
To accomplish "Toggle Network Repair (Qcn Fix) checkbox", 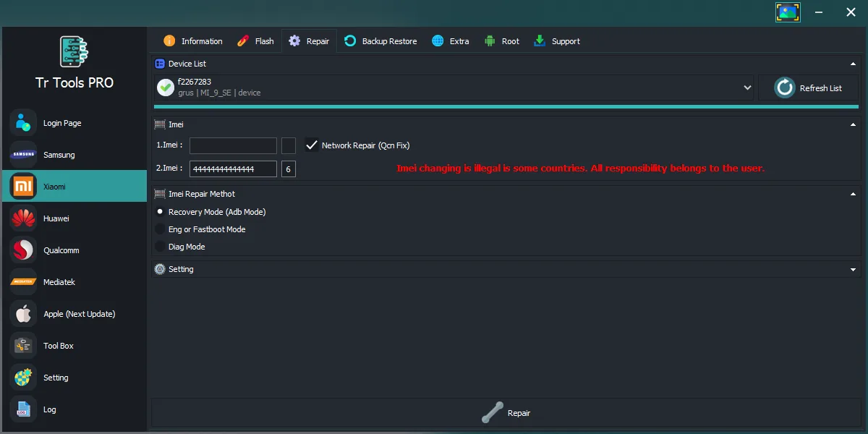I will [312, 145].
